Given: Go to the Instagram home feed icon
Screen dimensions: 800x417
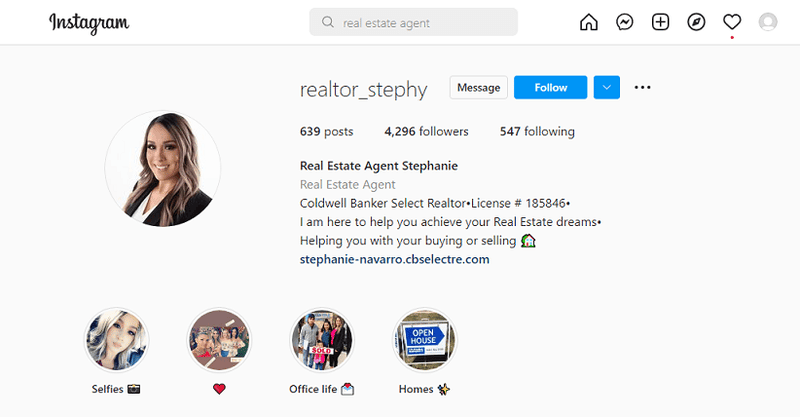Looking at the screenshot, I should pyautogui.click(x=588, y=22).
